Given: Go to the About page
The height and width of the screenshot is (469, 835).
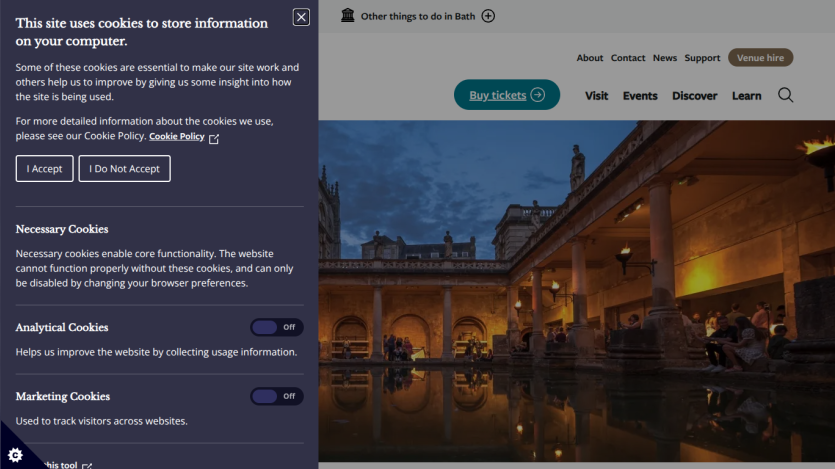Looking at the screenshot, I should click(x=590, y=57).
